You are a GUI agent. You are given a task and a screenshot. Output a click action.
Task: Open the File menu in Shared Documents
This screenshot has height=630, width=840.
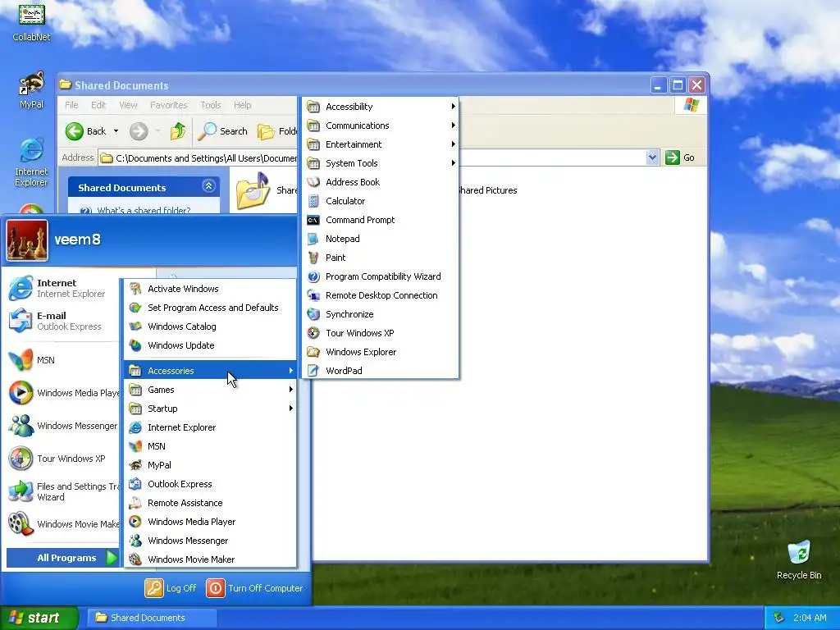[71, 105]
